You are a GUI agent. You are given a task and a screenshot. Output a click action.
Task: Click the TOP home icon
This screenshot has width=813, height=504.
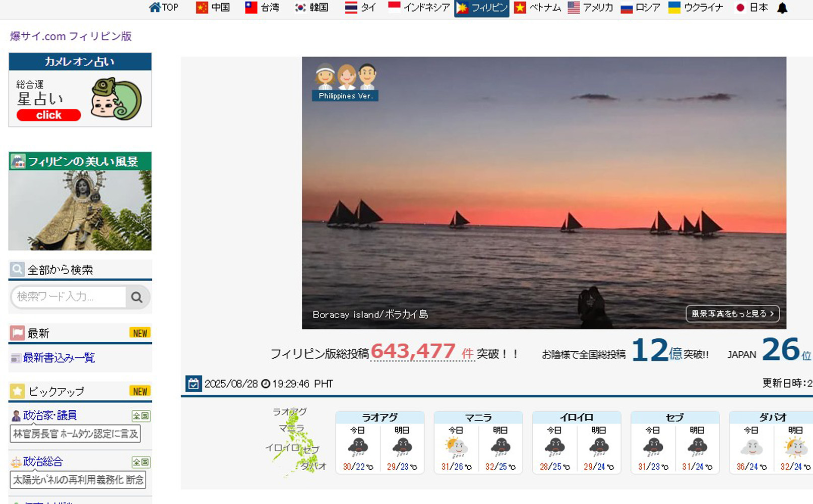point(155,8)
